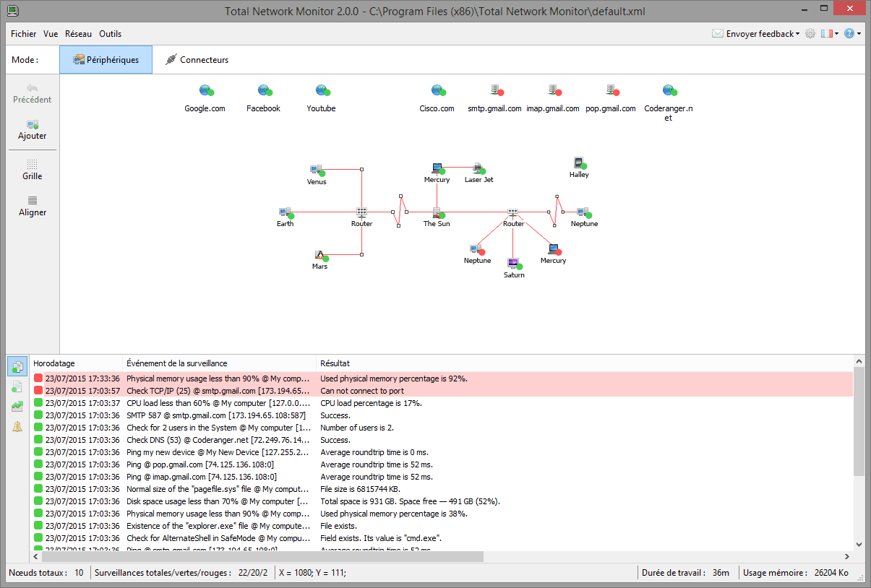Open the Envoyer feedback dropdown
871x588 pixels.
756,34
